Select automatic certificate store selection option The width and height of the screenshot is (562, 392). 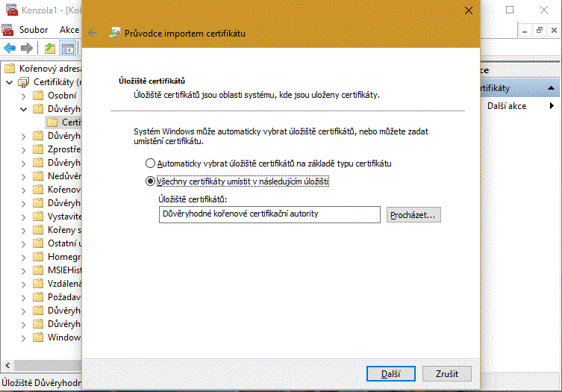[x=150, y=163]
